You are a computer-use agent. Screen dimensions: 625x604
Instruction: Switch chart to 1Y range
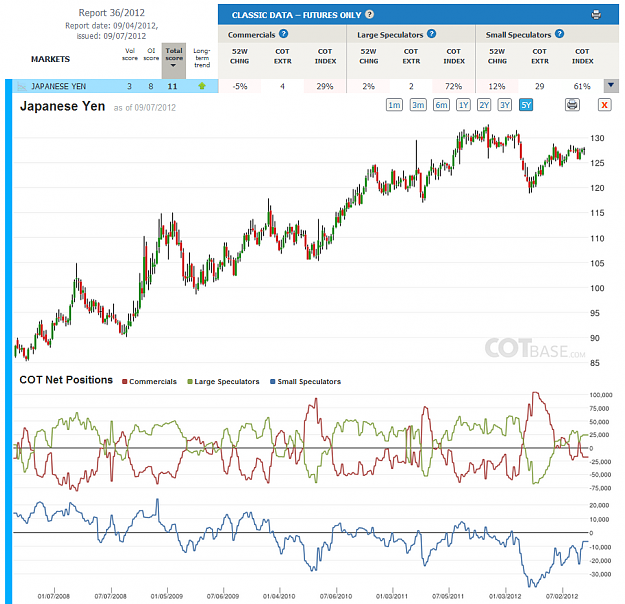point(463,105)
